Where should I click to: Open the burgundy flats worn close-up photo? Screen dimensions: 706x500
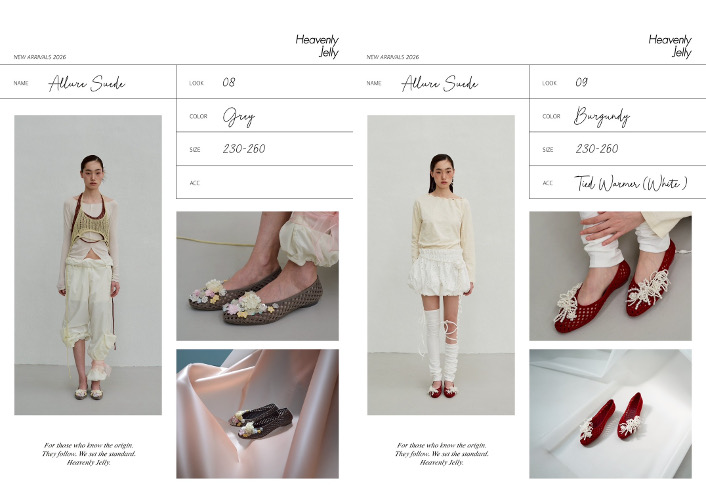point(611,276)
